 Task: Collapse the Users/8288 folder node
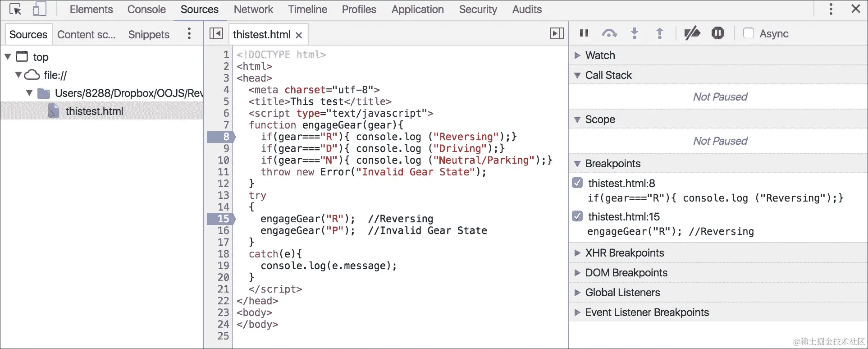[29, 93]
